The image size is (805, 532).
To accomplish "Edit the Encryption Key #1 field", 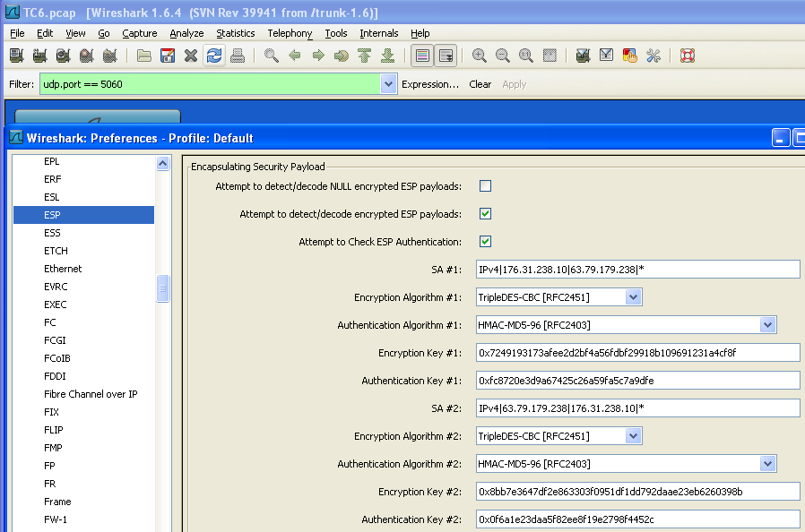I will point(637,353).
